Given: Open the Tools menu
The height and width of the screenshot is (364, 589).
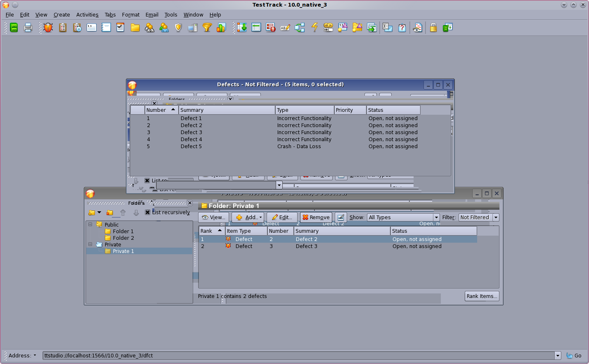Looking at the screenshot, I should [171, 14].
